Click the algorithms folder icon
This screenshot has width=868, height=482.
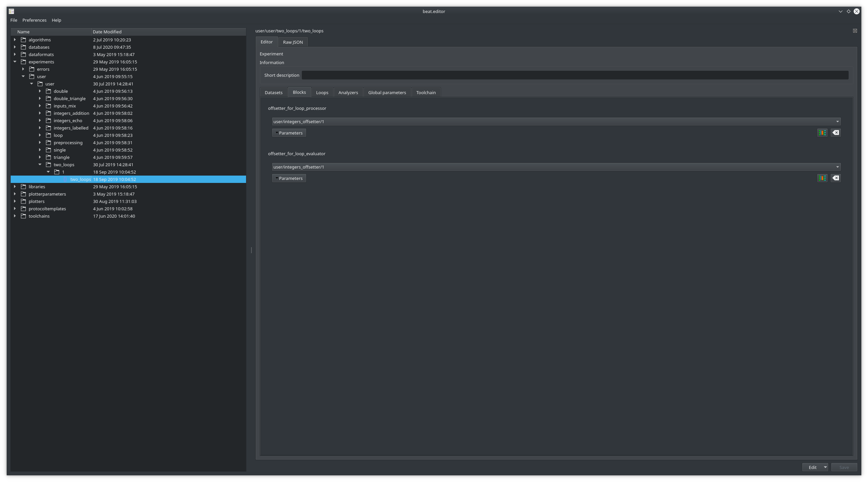(24, 39)
